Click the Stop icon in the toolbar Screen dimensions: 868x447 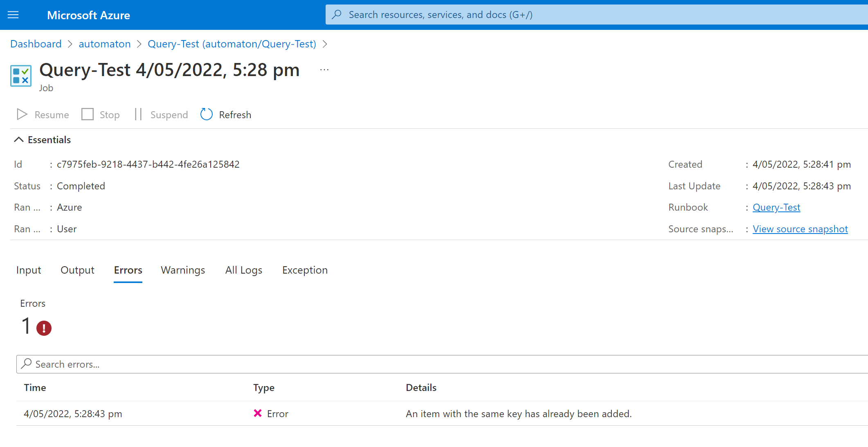[x=88, y=115]
